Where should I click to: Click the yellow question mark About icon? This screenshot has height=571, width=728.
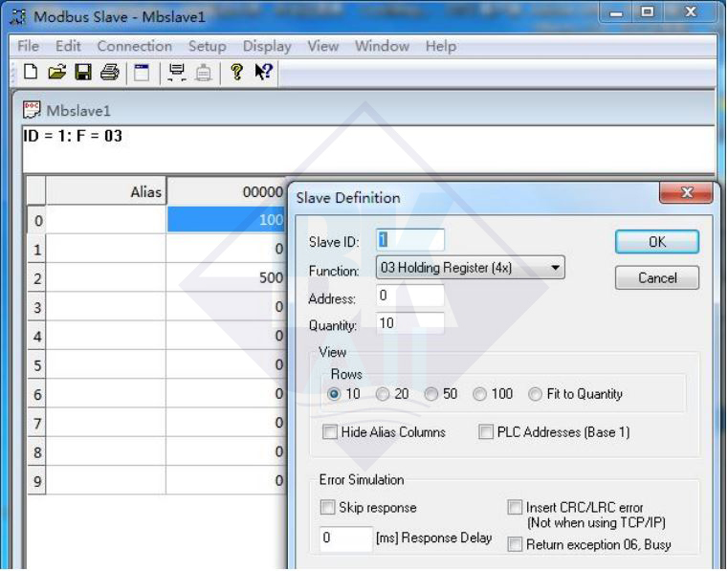click(237, 72)
